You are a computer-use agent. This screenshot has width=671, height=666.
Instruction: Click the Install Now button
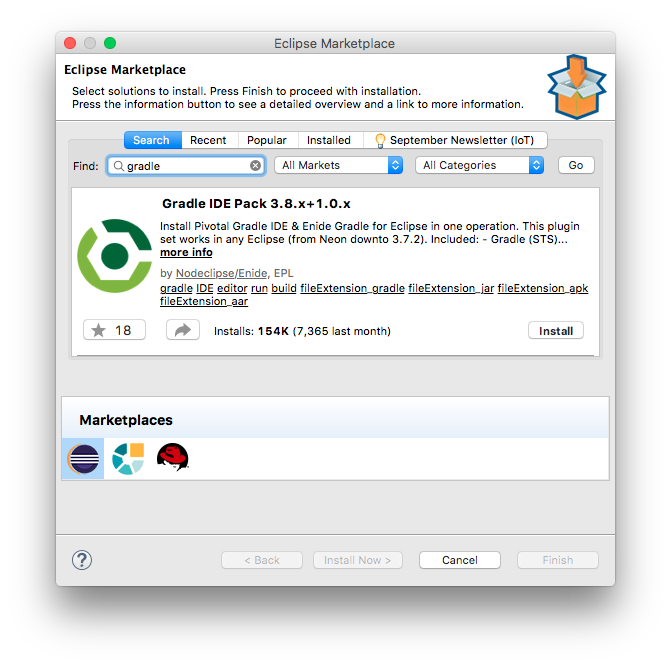click(358, 560)
